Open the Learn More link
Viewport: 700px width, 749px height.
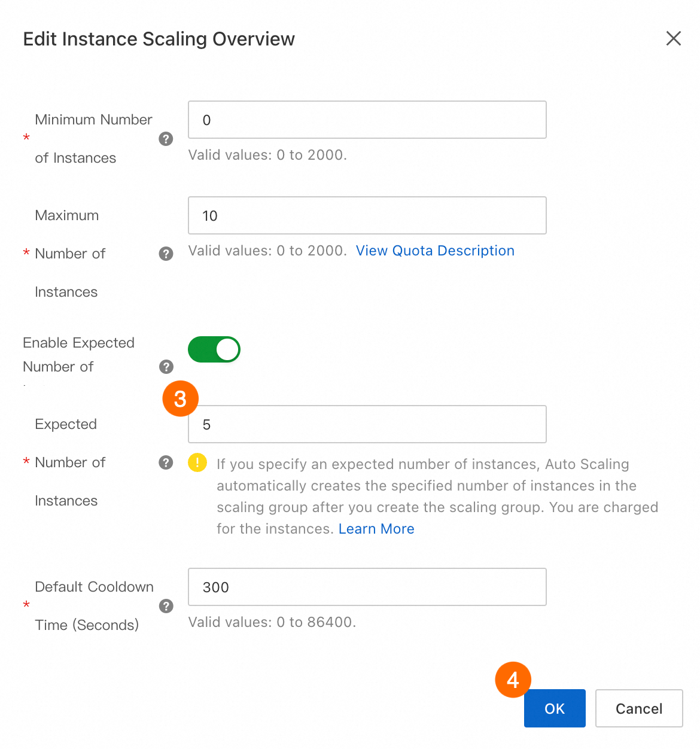(376, 529)
